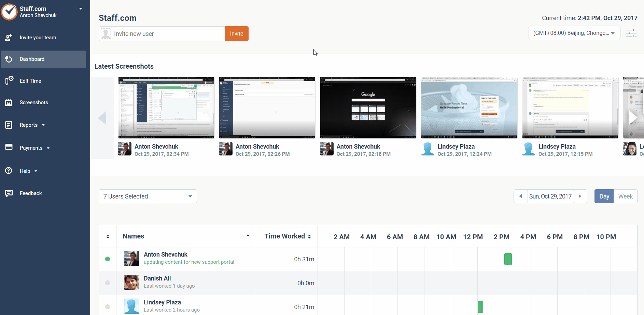Switch to Week view
Image resolution: width=644 pixels, height=315 pixels.
coord(625,196)
